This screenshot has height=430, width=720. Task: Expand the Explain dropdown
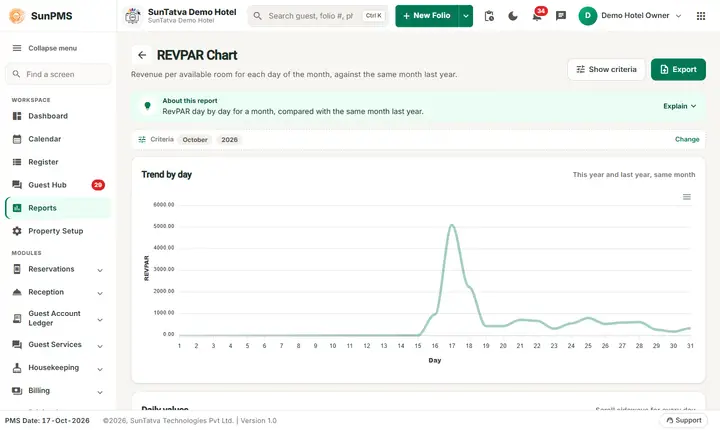point(680,106)
